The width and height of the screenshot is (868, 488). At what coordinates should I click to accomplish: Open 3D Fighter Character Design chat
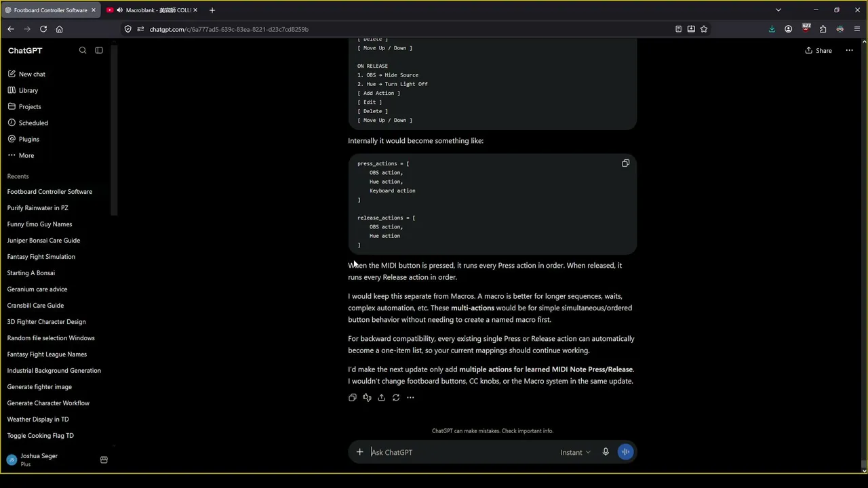click(x=46, y=322)
